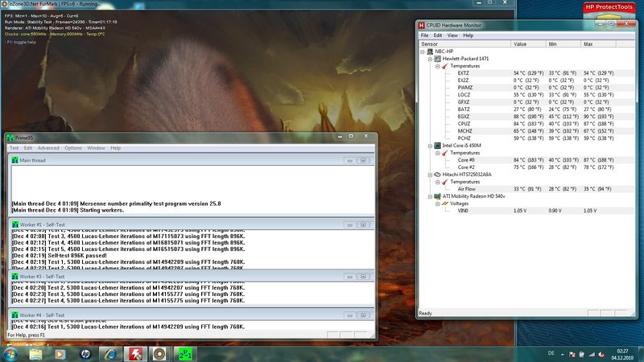This screenshot has width=644, height=362.
Task: Click the Hewlett-Packard 1471 mainboard icon
Action: (437, 59)
